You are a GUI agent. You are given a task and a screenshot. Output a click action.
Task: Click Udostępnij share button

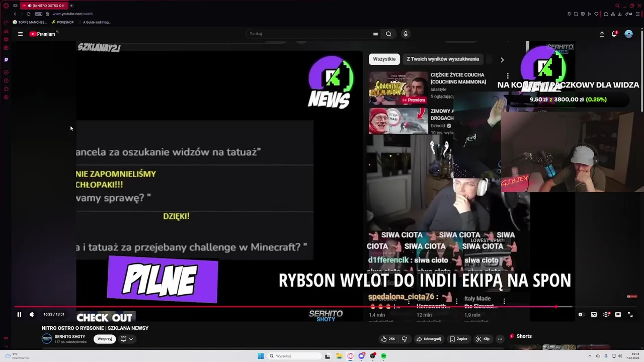click(x=428, y=339)
